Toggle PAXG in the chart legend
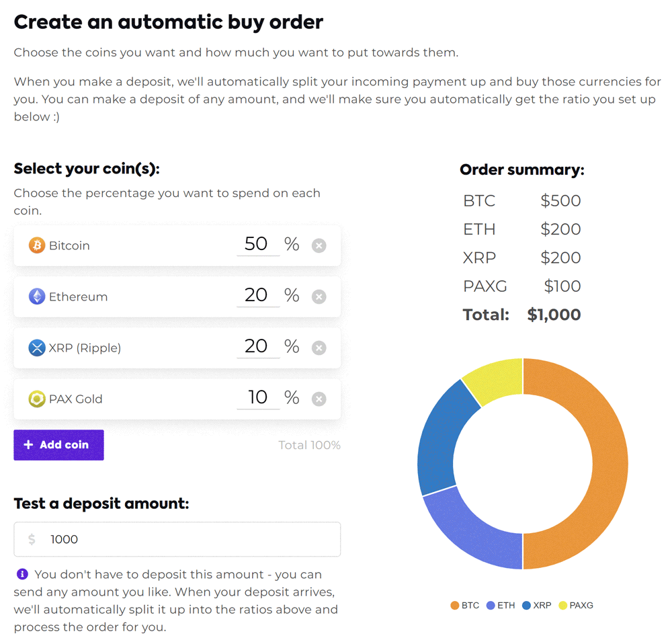 click(575, 605)
